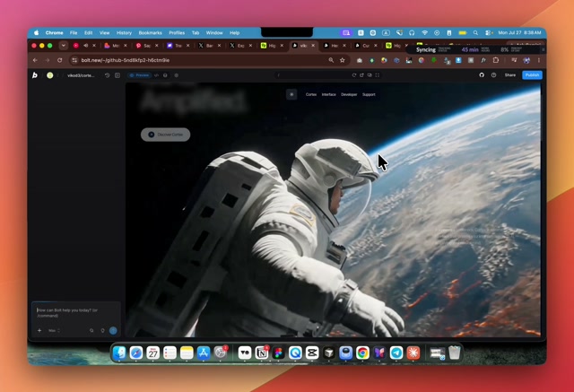Open the user avatar in Bolt header
574x392 pixels.
point(50,75)
